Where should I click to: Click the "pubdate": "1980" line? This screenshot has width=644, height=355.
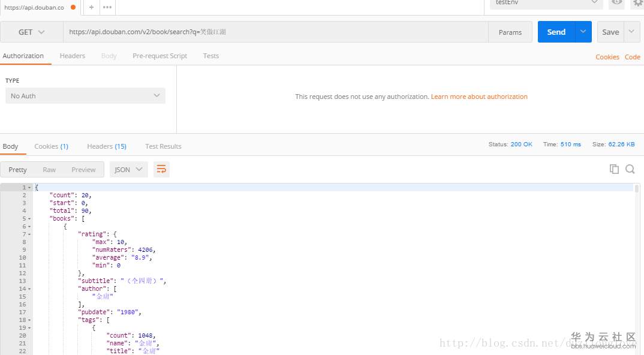tap(109, 312)
